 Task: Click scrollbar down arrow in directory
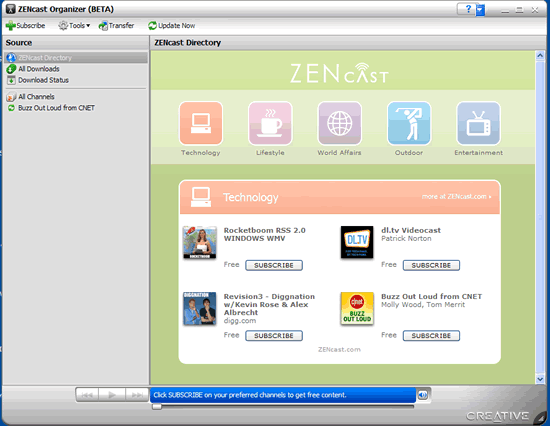click(540, 379)
